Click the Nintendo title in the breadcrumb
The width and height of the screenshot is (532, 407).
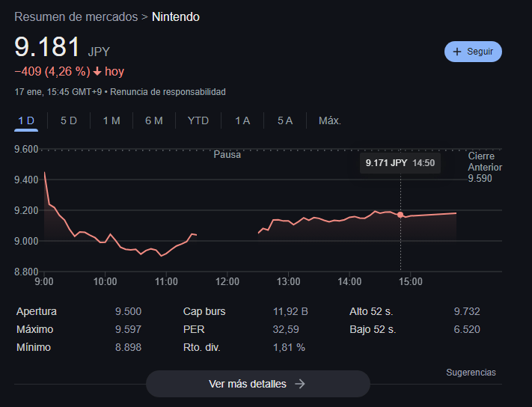click(176, 17)
